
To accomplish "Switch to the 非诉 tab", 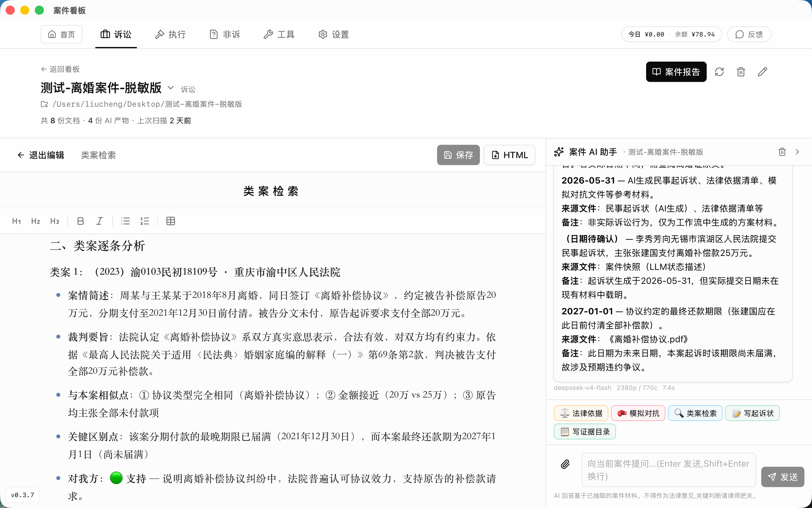I will point(225,34).
